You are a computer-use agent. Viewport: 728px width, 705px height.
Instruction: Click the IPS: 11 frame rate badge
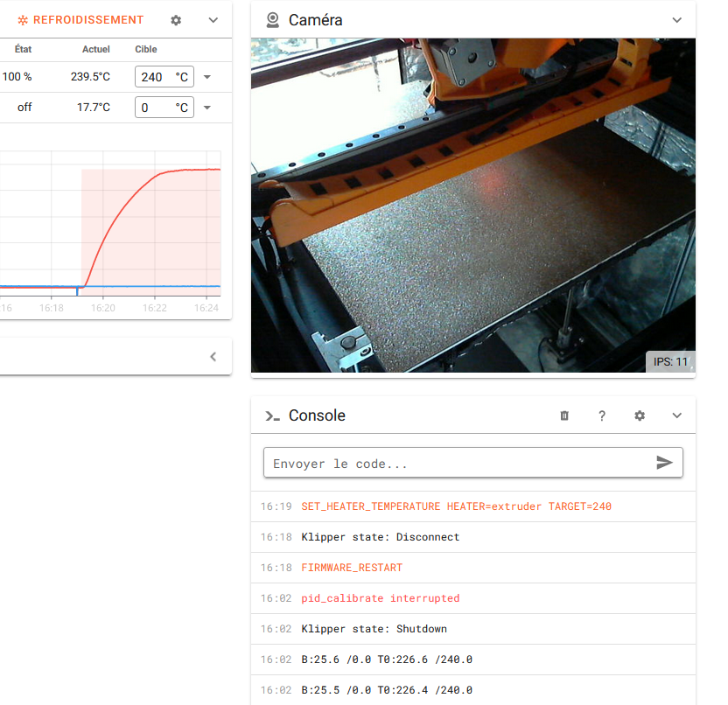click(670, 361)
